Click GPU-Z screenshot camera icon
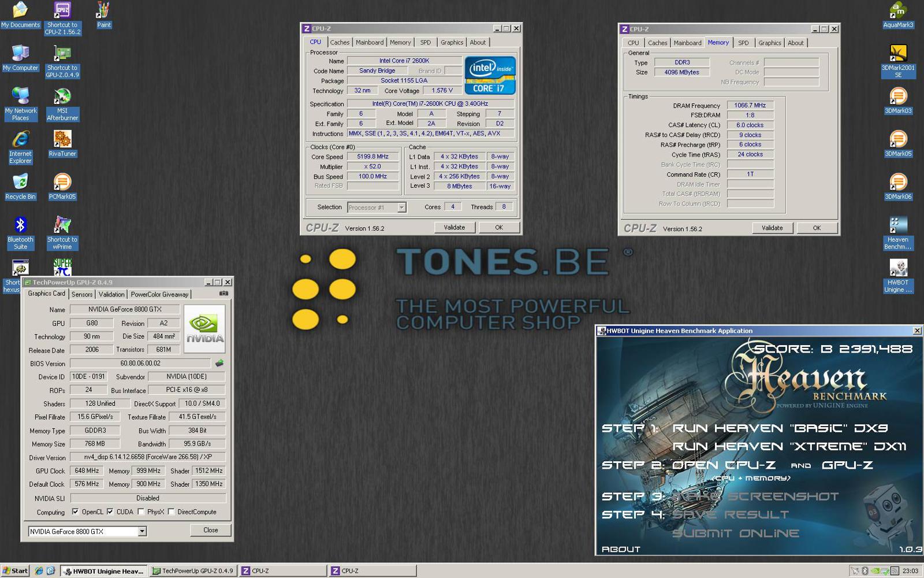The image size is (924, 578). click(x=223, y=294)
